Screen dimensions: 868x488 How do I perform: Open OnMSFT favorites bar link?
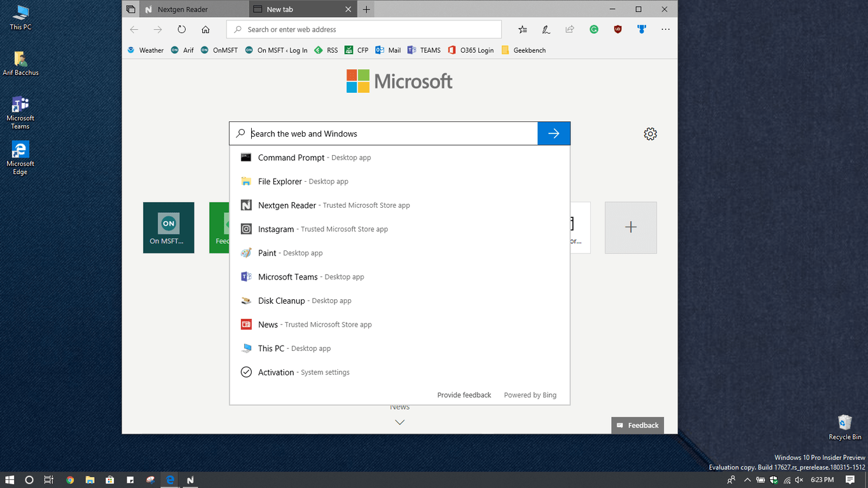pyautogui.click(x=219, y=50)
